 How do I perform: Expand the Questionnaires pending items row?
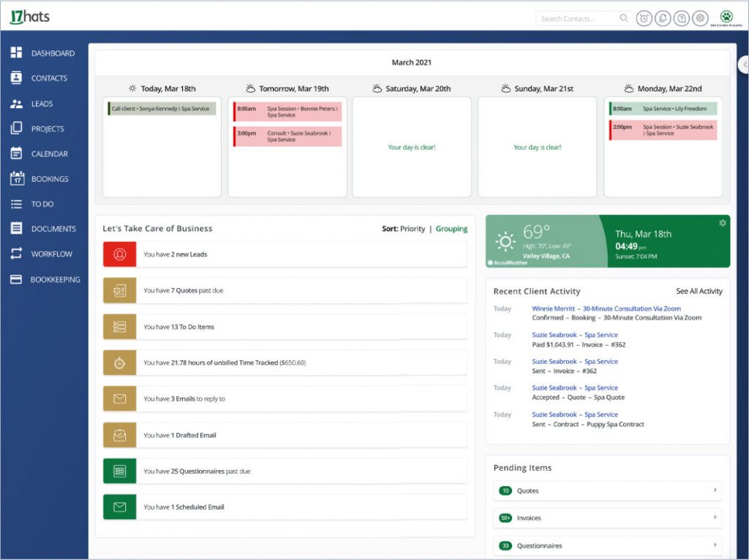coord(607,545)
